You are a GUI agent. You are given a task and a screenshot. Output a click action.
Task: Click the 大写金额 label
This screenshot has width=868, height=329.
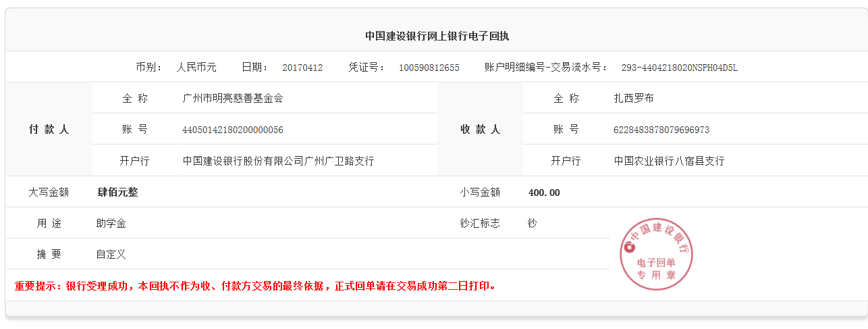pyautogui.click(x=49, y=192)
